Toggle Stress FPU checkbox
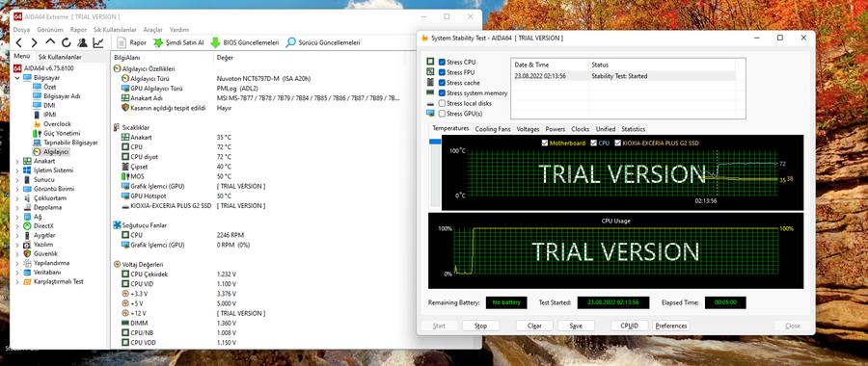Image resolution: width=868 pixels, height=366 pixels. click(442, 72)
